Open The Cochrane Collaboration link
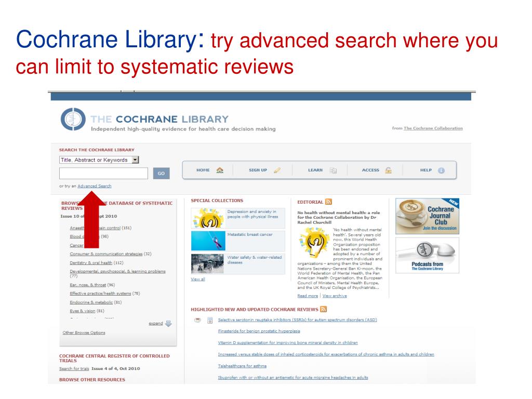 (x=433, y=128)
